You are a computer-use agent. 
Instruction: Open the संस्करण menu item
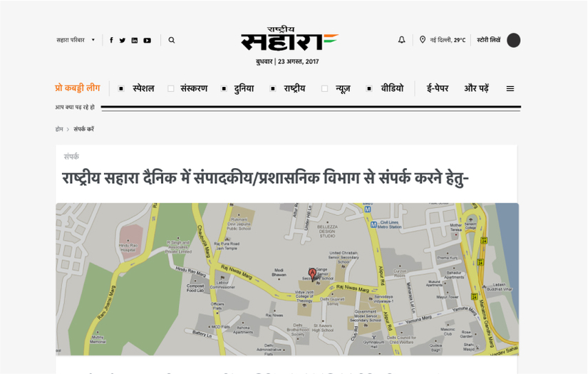[x=194, y=88]
